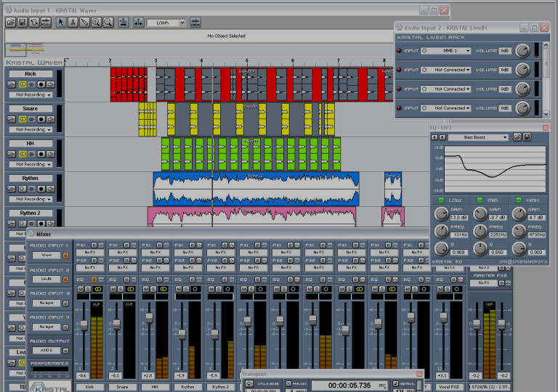Click the transport time display 00:00:05.735
The width and height of the screenshot is (558, 392).
point(349,385)
